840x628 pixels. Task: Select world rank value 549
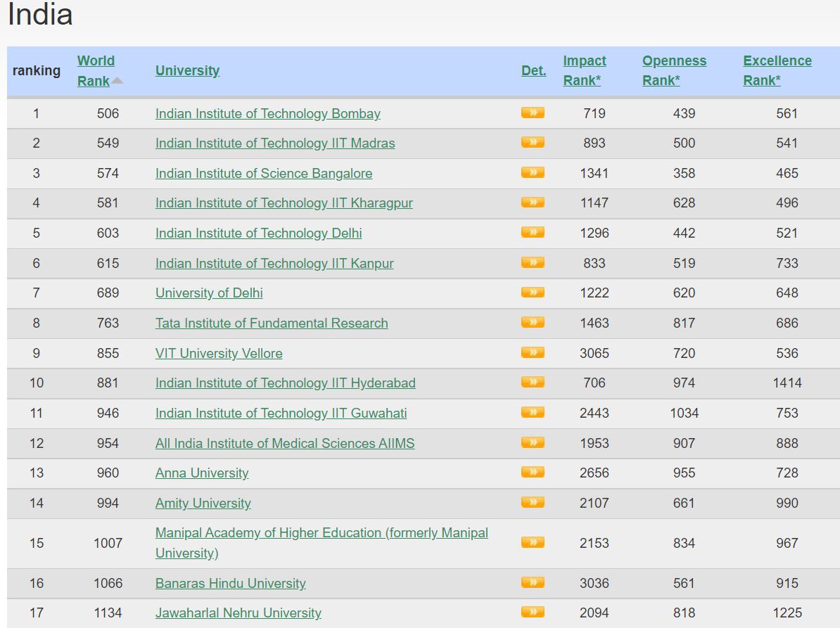click(x=108, y=143)
